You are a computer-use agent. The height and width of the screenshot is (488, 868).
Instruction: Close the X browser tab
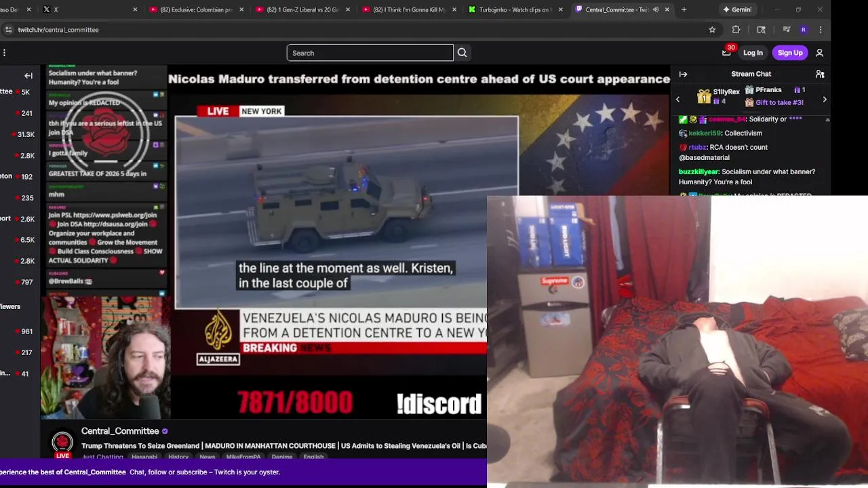pyautogui.click(x=135, y=9)
